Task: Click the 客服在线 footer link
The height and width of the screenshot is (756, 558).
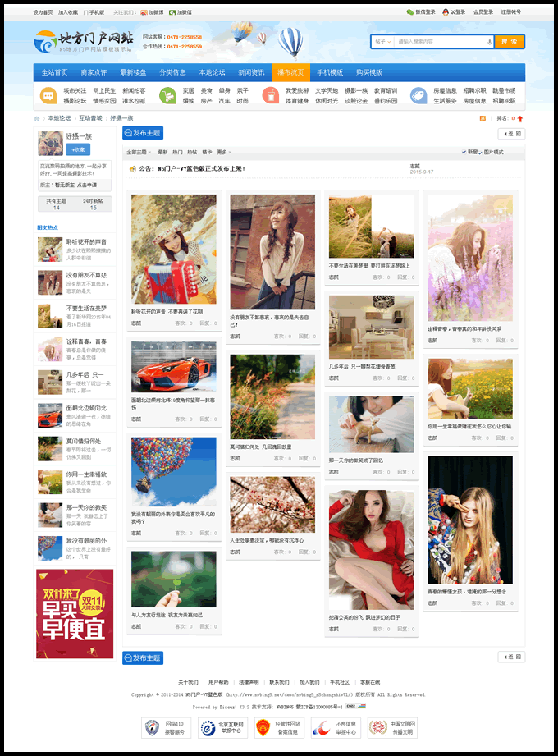Action: pos(370,682)
